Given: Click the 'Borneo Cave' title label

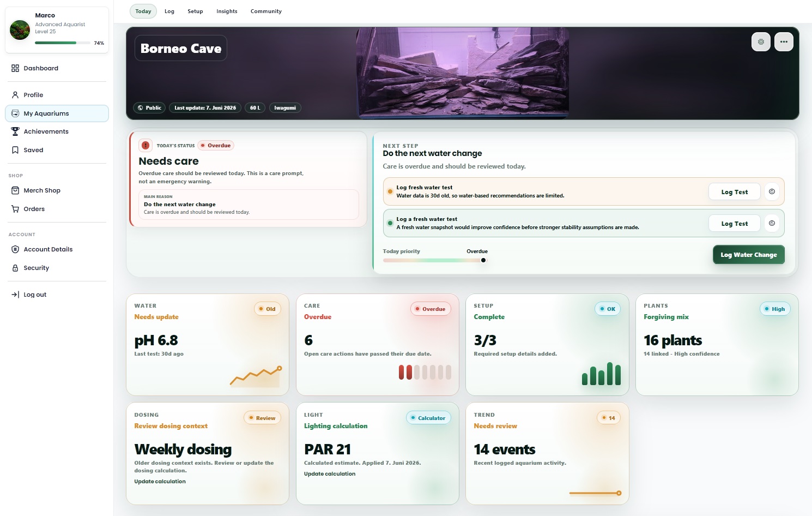Looking at the screenshot, I should (x=181, y=49).
